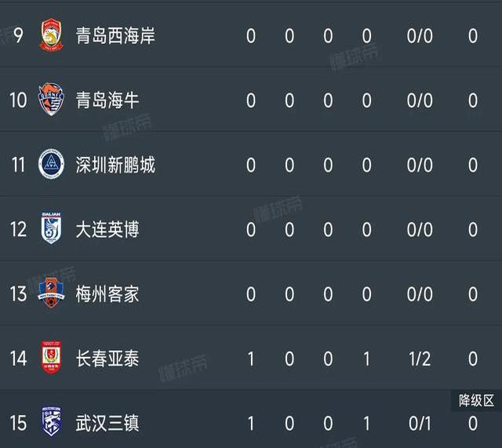The height and width of the screenshot is (448, 502).
Task: Click 长春亚泰 goals record 1/2
Action: (x=420, y=359)
